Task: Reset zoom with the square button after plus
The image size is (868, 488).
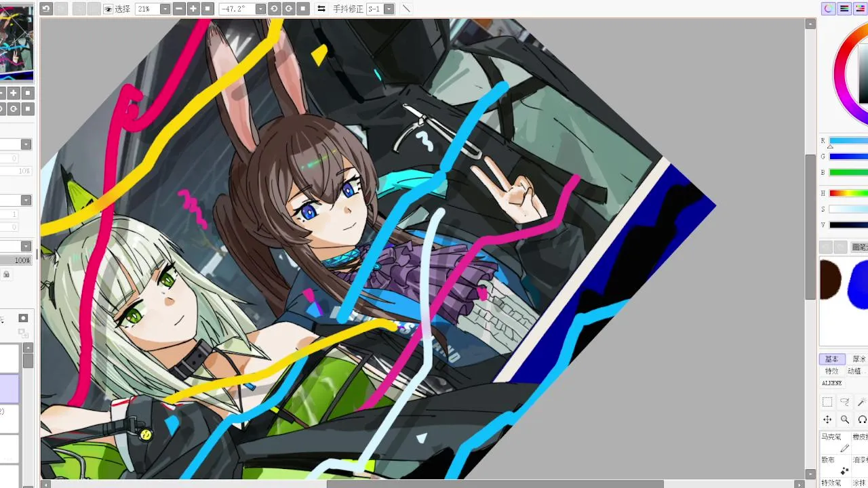Action: [208, 9]
